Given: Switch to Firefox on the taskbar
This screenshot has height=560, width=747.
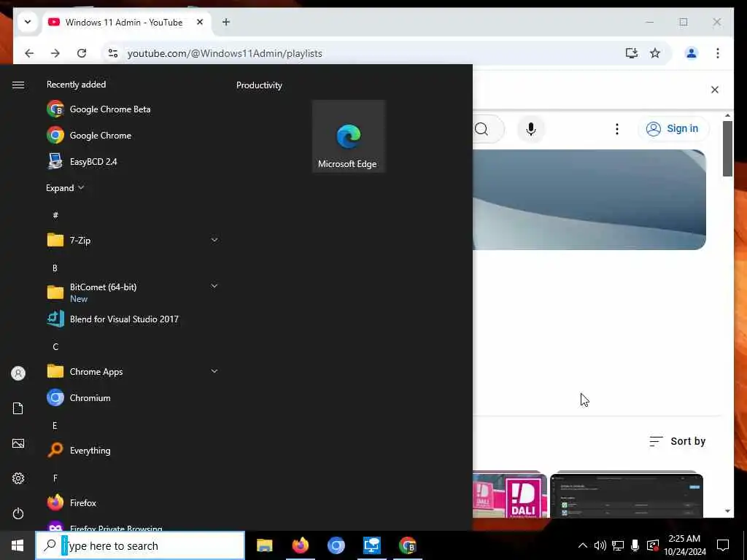Looking at the screenshot, I should tap(300, 545).
